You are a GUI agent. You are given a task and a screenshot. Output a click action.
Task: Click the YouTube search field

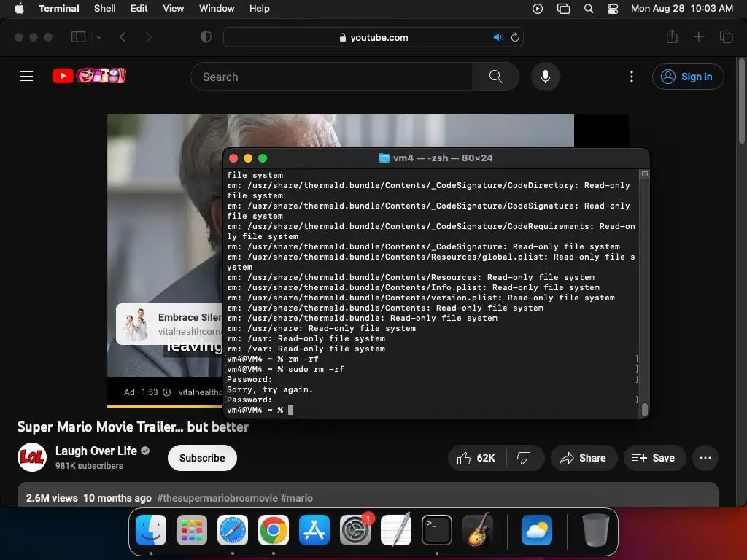[x=332, y=77]
